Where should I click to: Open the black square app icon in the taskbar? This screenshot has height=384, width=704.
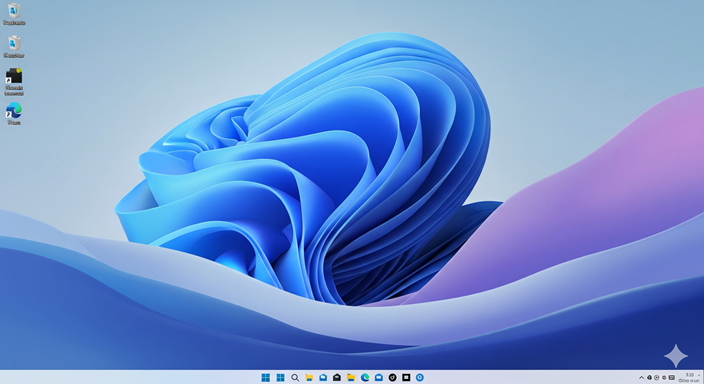click(406, 377)
